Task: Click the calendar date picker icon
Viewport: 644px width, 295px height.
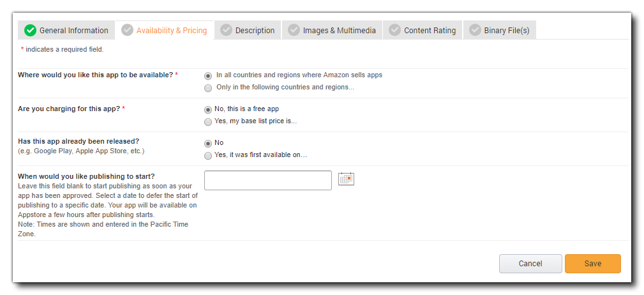Action: [346, 179]
